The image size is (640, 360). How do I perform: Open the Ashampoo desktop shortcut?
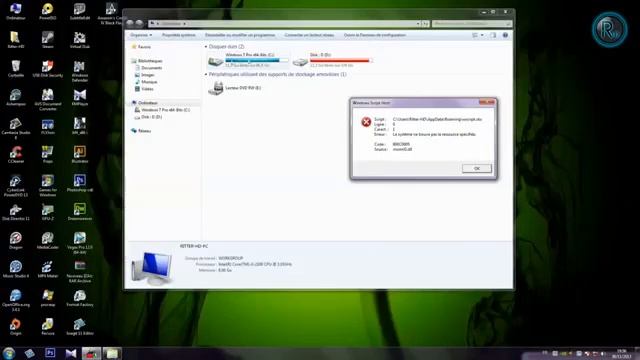point(16,97)
